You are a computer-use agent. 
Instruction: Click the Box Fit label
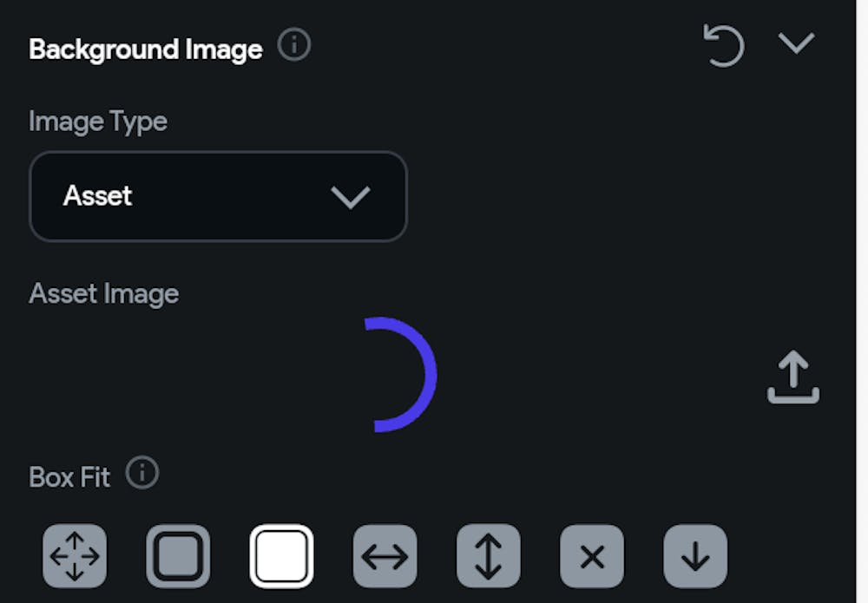pos(69,477)
